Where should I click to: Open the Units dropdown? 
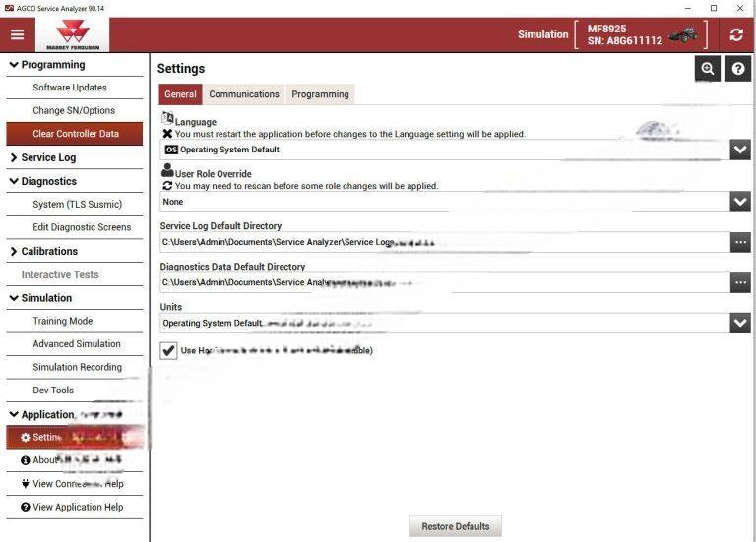click(740, 323)
